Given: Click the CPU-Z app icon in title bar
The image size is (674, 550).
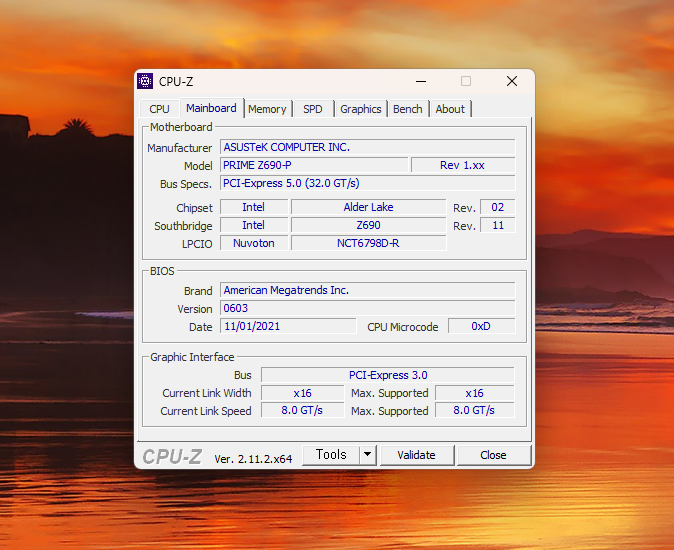Looking at the screenshot, I should coord(145,81).
